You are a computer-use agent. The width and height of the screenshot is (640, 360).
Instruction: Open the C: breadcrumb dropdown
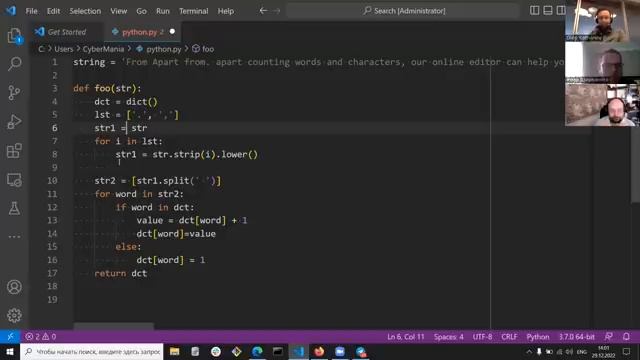tap(41, 49)
